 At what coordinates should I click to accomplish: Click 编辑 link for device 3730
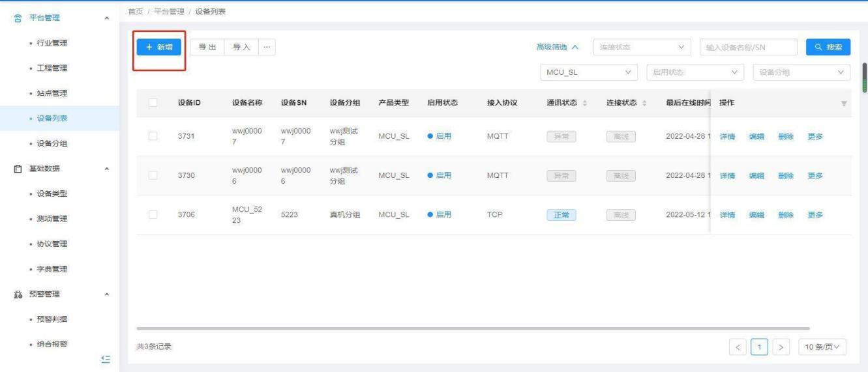point(756,176)
